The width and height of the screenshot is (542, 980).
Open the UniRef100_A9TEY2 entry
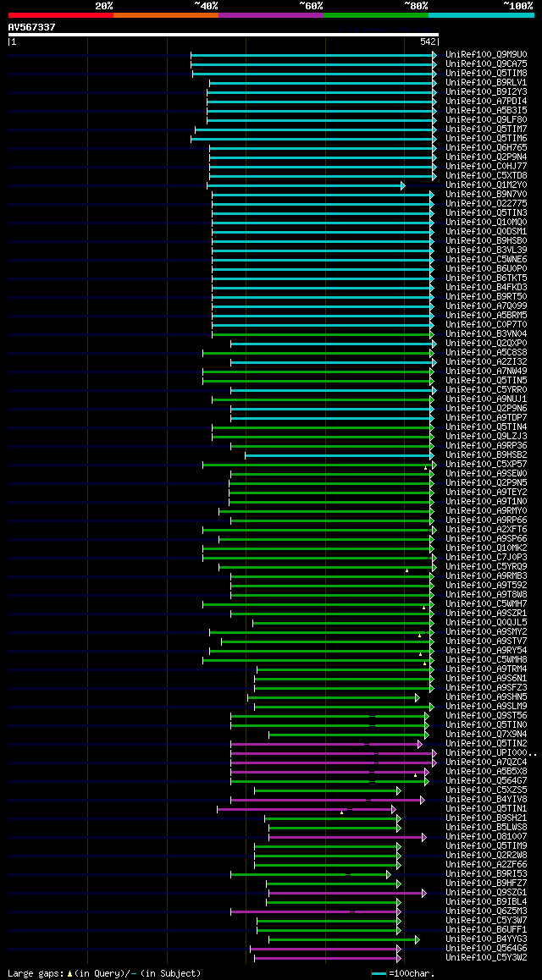point(486,493)
